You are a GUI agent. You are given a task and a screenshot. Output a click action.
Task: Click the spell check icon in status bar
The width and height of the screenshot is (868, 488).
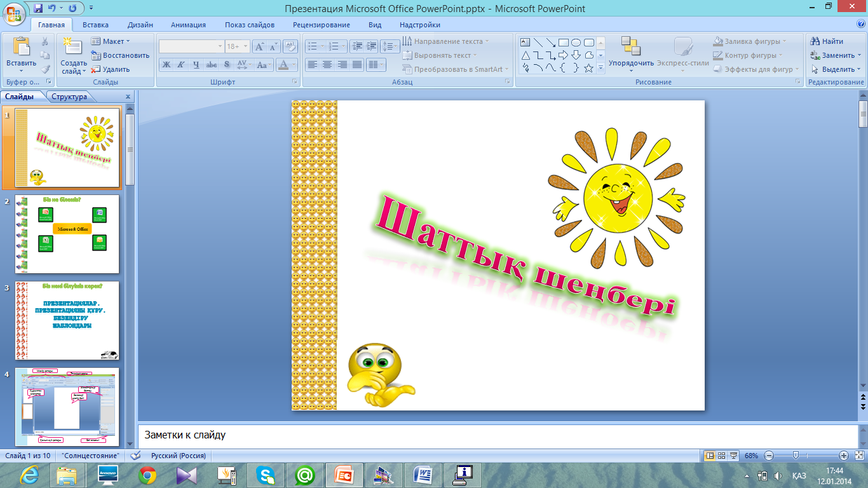click(135, 456)
